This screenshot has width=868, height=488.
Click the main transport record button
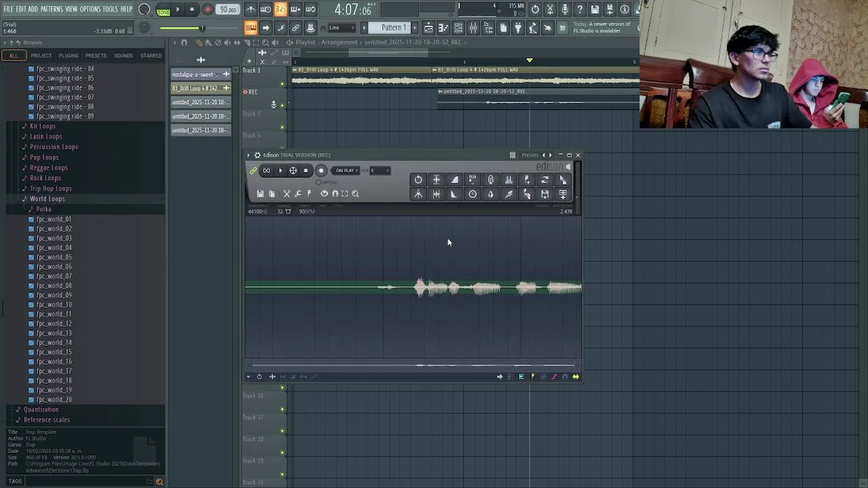(x=208, y=9)
